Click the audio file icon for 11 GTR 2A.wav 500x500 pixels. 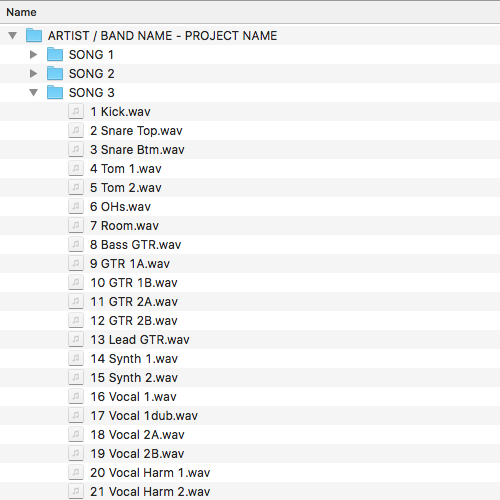pyautogui.click(x=76, y=301)
